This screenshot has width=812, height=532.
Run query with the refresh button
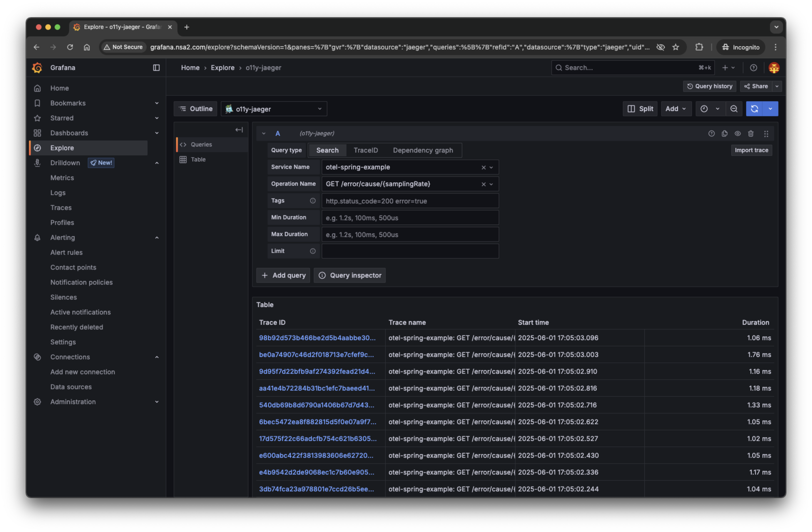click(x=754, y=109)
